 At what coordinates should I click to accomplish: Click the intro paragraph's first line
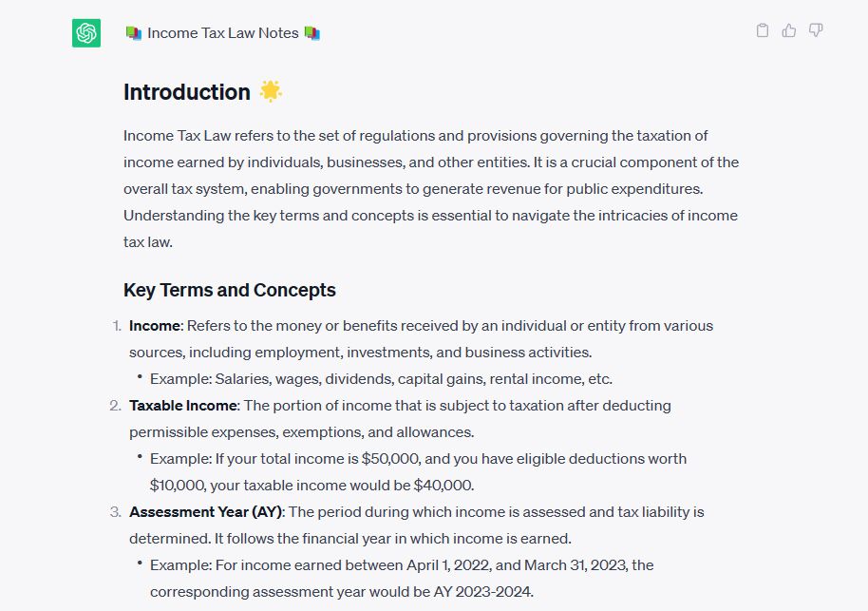[x=415, y=135]
